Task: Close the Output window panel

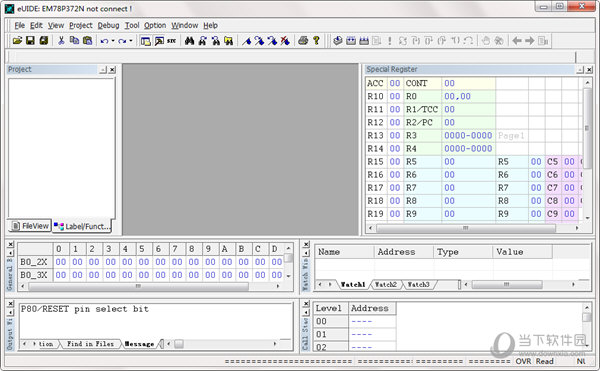Action: [x=11, y=304]
